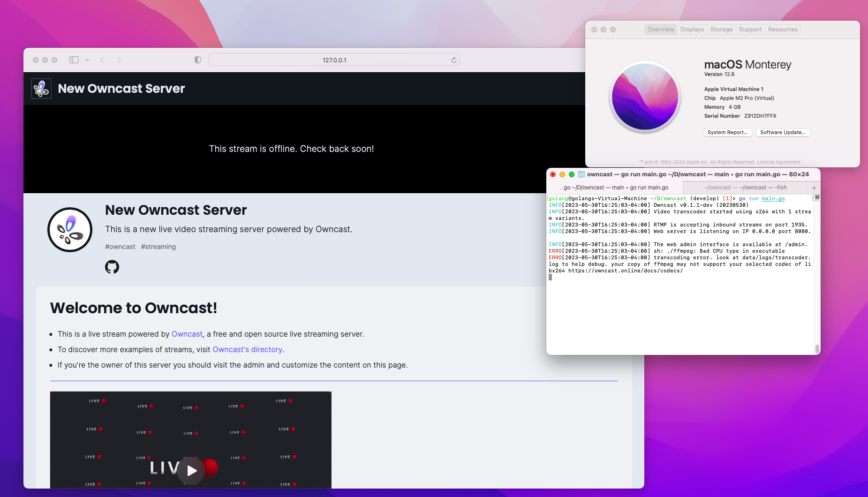This screenshot has width=868, height=497.
Task: Click the System Report button
Action: click(x=727, y=132)
